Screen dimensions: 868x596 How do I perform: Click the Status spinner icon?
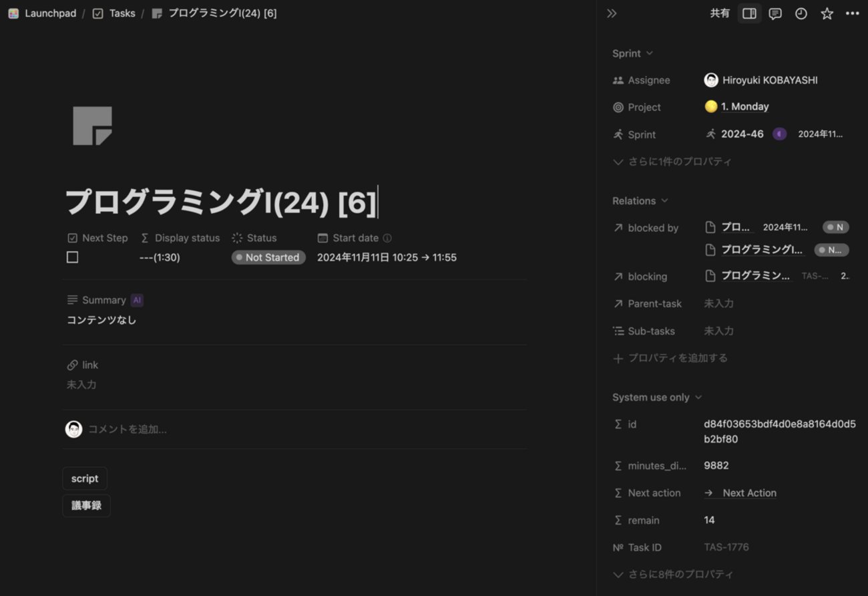click(x=237, y=238)
